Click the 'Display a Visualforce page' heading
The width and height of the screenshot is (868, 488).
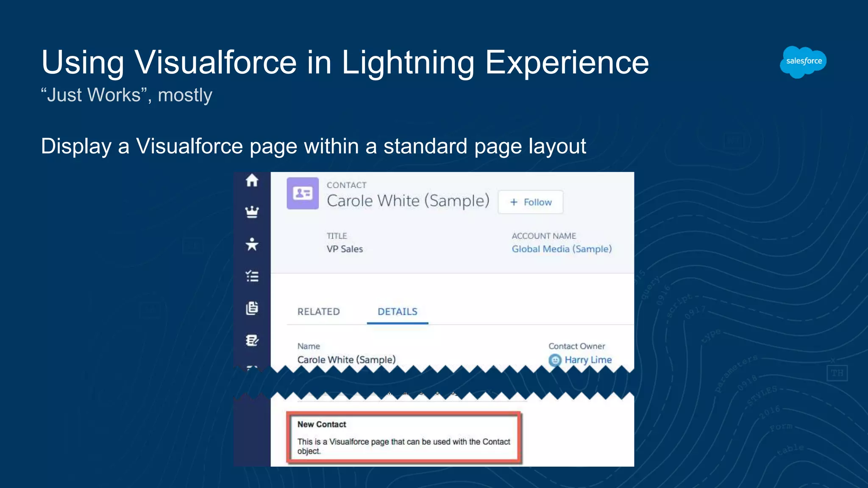(314, 147)
